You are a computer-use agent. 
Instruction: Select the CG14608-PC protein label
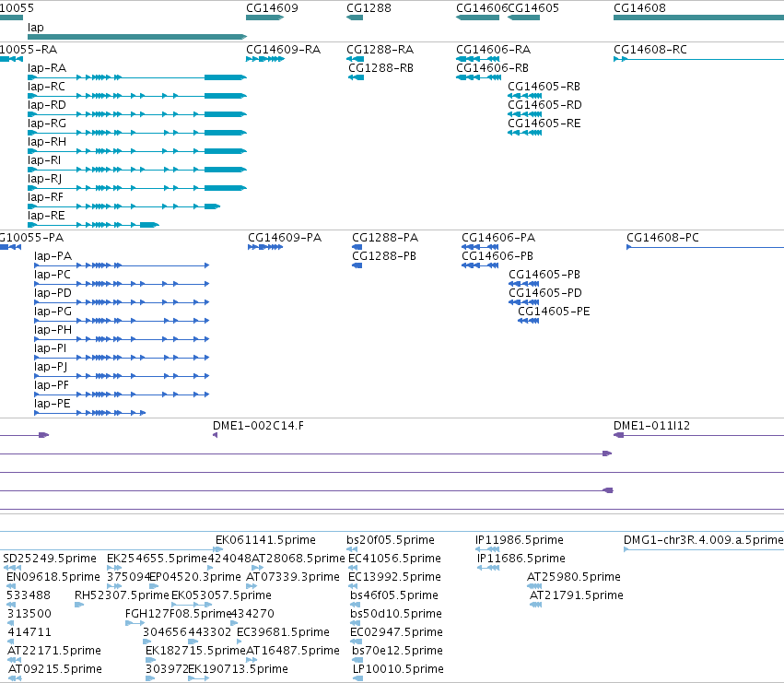pyautogui.click(x=663, y=238)
